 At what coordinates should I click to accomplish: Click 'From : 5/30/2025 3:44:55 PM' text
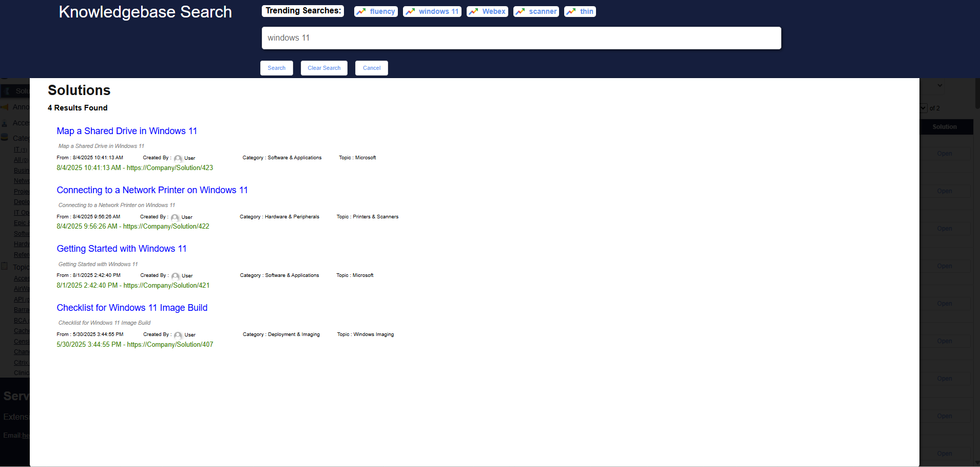(90, 334)
